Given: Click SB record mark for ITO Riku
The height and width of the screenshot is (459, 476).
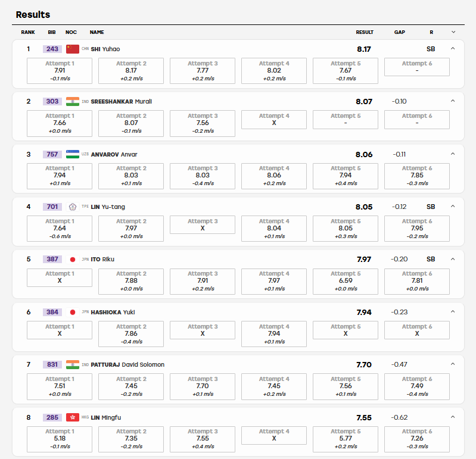Looking at the screenshot, I should [x=431, y=259].
